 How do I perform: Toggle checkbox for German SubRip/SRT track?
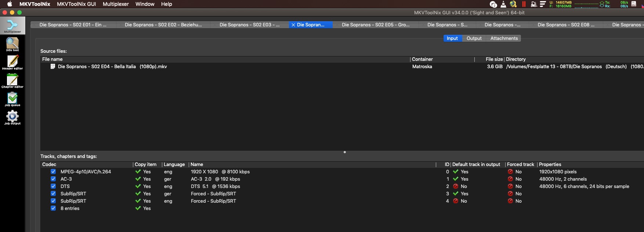point(53,194)
